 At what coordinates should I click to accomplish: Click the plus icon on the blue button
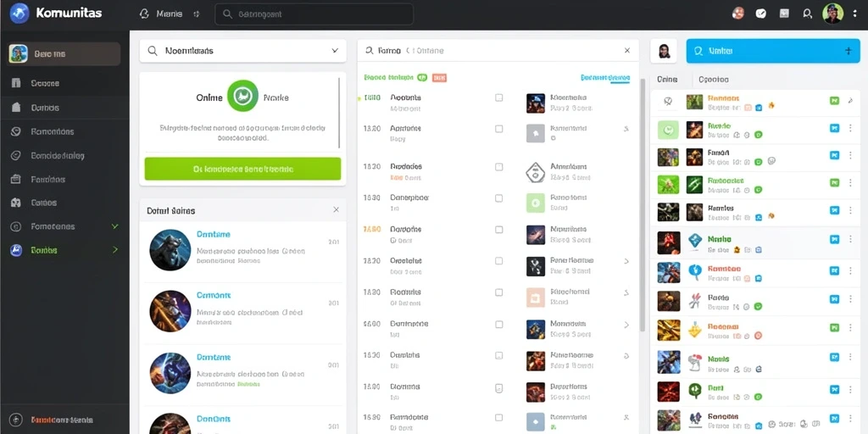tap(848, 51)
